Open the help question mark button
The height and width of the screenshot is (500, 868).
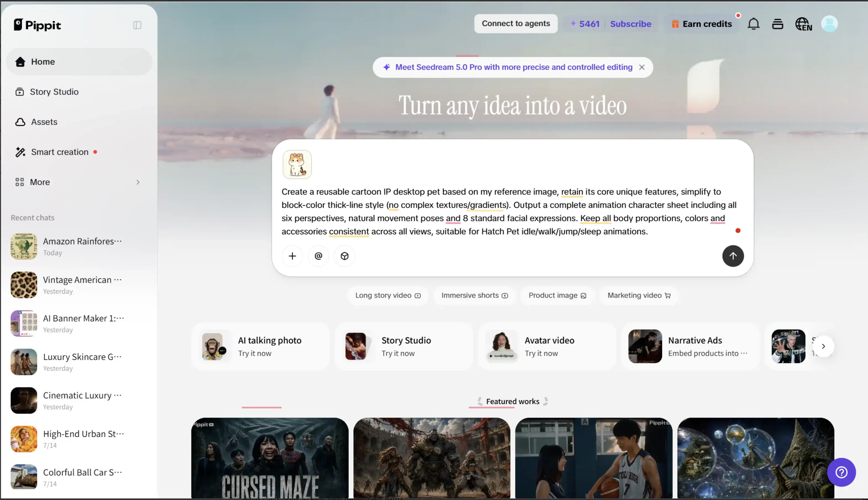[x=841, y=472]
